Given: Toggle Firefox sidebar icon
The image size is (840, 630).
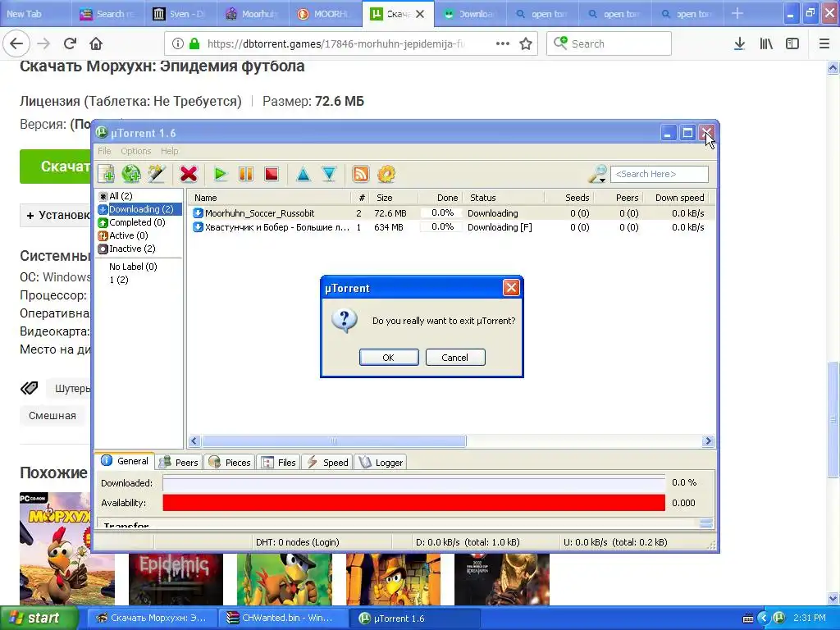Looking at the screenshot, I should (792, 43).
